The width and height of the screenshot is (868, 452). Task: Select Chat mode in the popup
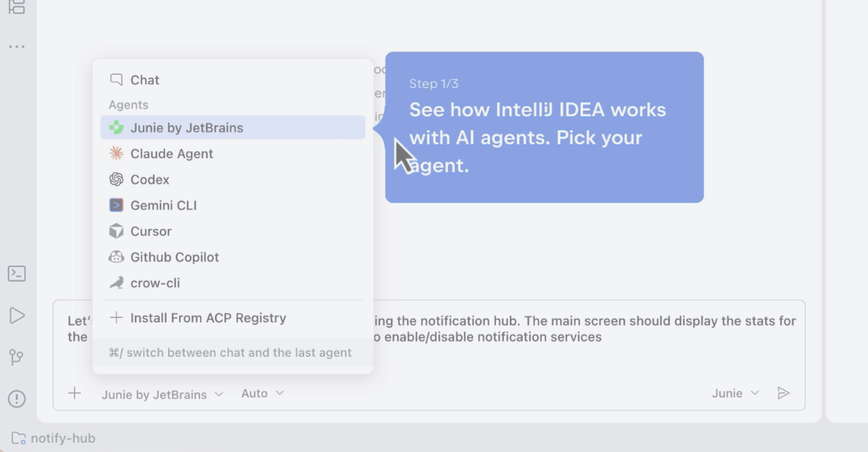click(x=233, y=80)
